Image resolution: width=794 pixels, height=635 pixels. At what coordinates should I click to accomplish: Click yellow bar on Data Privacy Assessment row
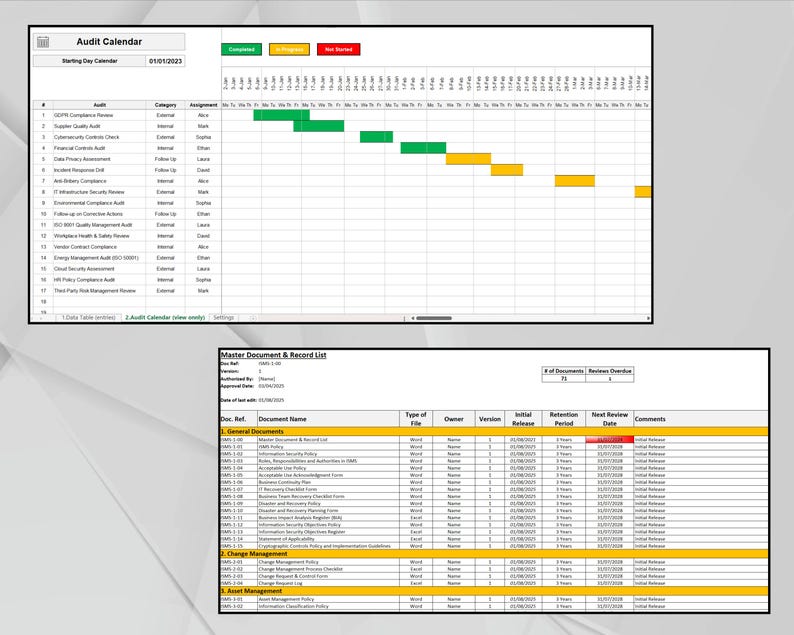[x=468, y=159]
